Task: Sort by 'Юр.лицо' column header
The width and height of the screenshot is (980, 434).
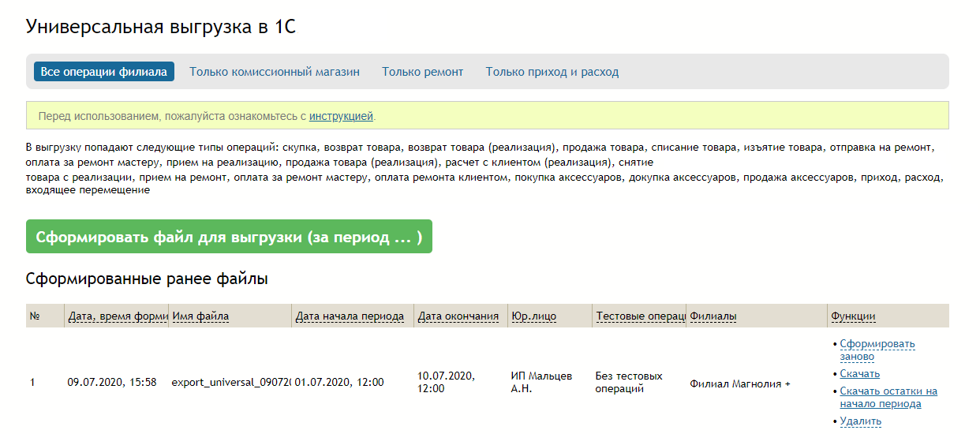Action: [x=533, y=316]
